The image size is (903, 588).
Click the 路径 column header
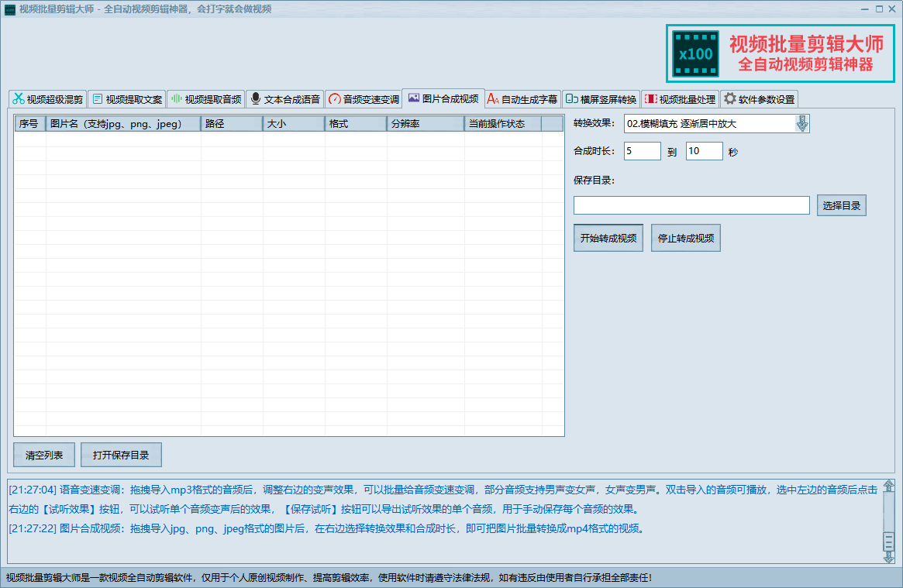[x=232, y=124]
